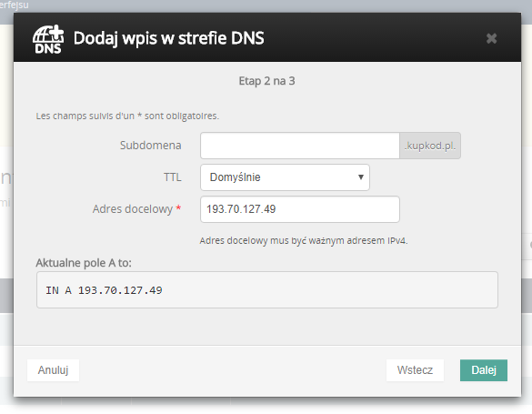This screenshot has width=532, height=414.
Task: Click the "Dodaj wpis w strefie DNS" title
Action: pyautogui.click(x=168, y=38)
